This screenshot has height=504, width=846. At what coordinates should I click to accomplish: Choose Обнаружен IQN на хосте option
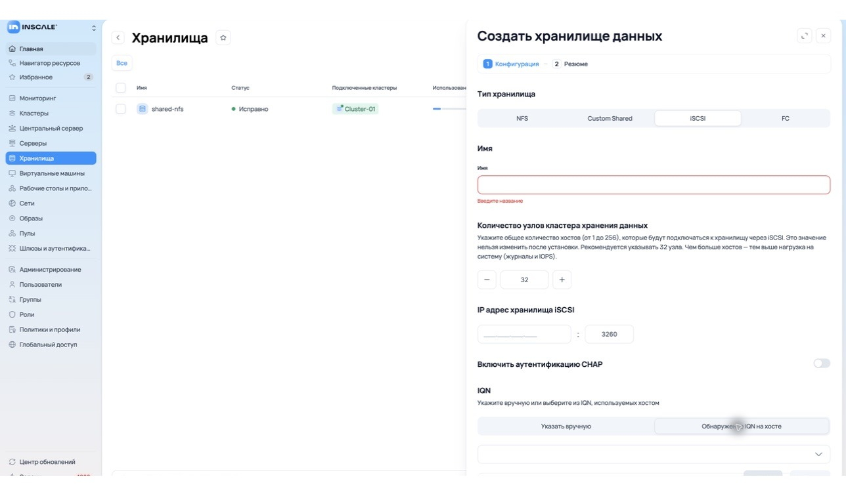point(742,426)
